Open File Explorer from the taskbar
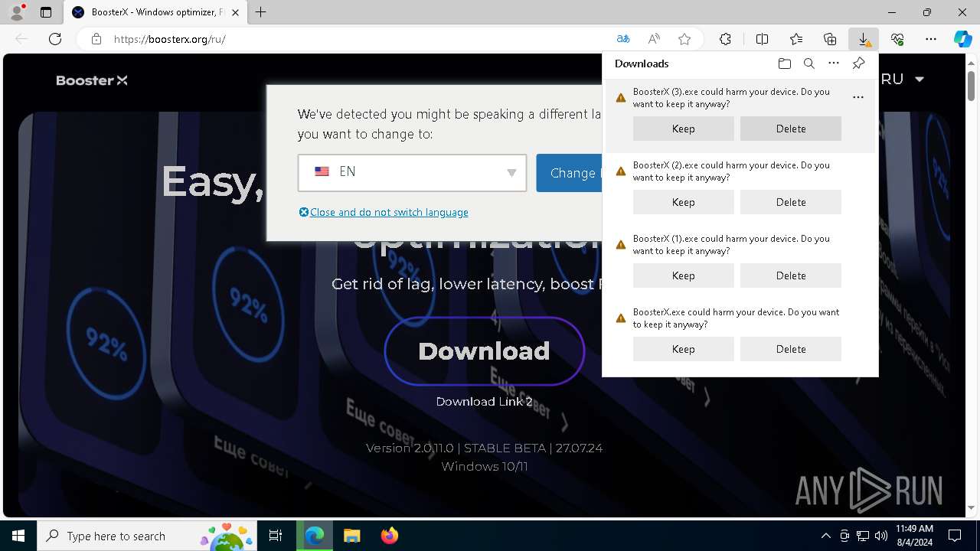 coord(351,536)
